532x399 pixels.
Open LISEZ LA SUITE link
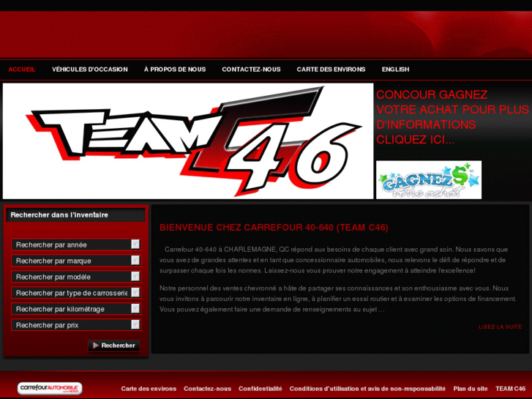pos(500,327)
